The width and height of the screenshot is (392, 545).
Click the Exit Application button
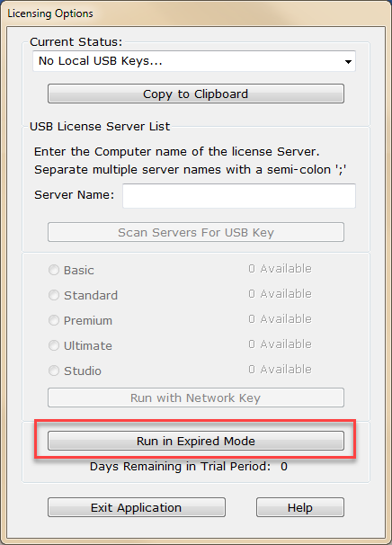tap(137, 507)
